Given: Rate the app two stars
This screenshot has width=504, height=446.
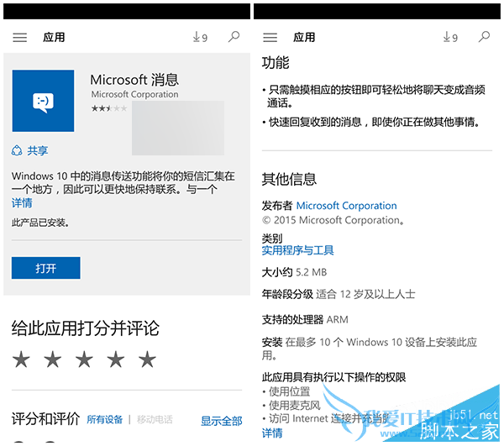Looking at the screenshot, I should 53,359.
